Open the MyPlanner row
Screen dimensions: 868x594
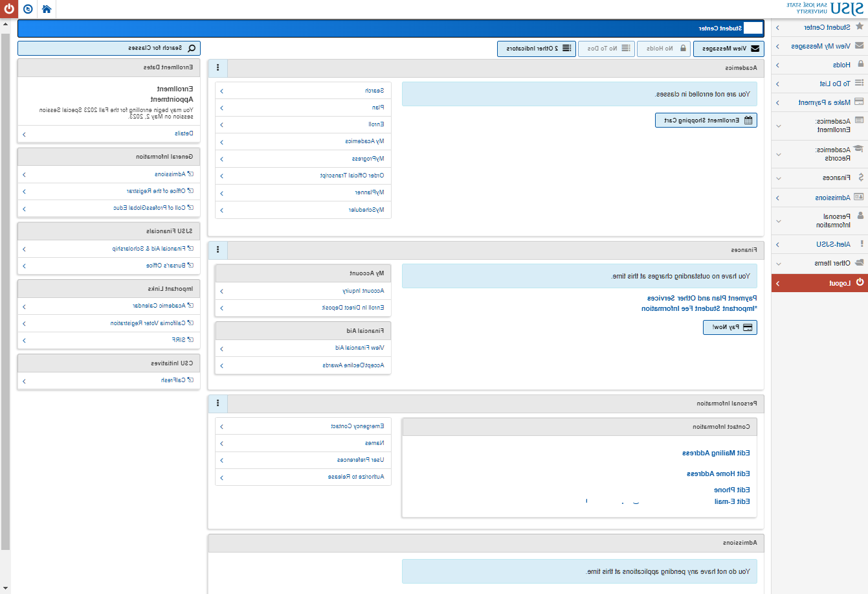[x=303, y=192]
